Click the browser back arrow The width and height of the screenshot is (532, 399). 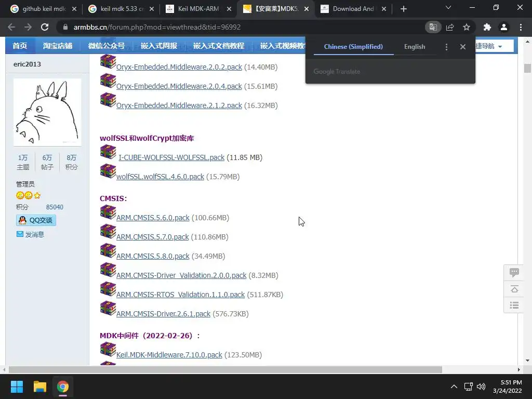click(11, 27)
